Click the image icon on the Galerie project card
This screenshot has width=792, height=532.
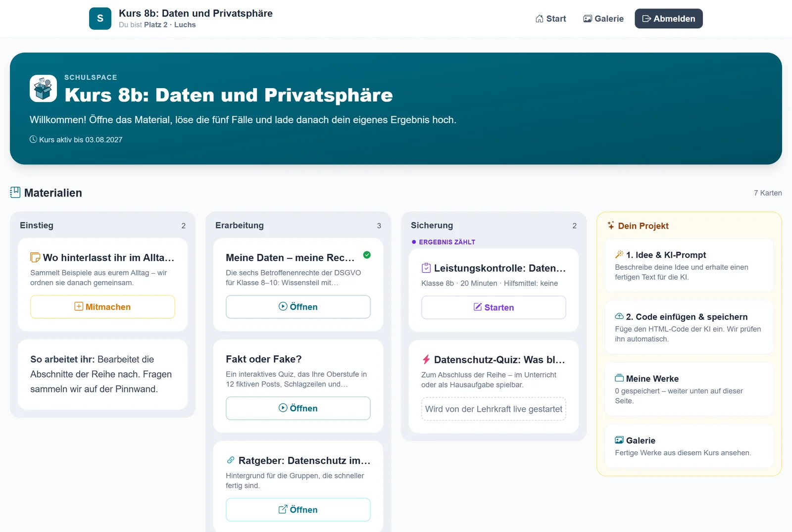[619, 440]
